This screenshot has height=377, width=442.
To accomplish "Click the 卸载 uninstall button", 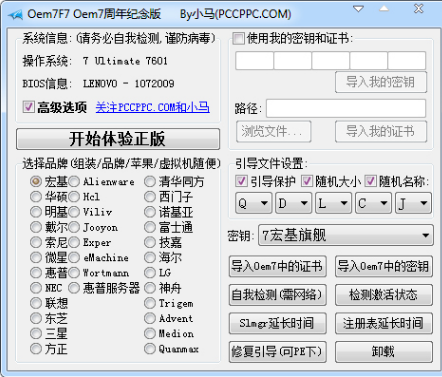I will click(x=384, y=351).
